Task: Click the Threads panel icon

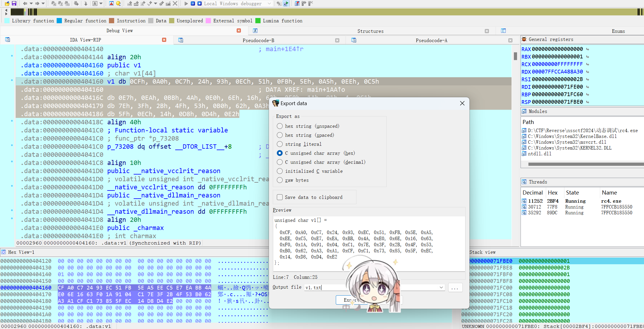Action: coord(524,182)
